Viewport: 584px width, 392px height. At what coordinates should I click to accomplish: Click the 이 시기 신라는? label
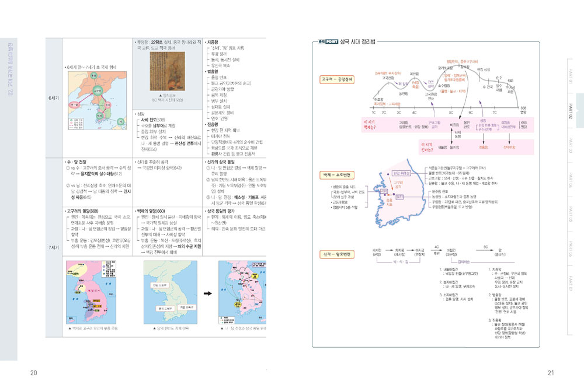click(x=427, y=147)
